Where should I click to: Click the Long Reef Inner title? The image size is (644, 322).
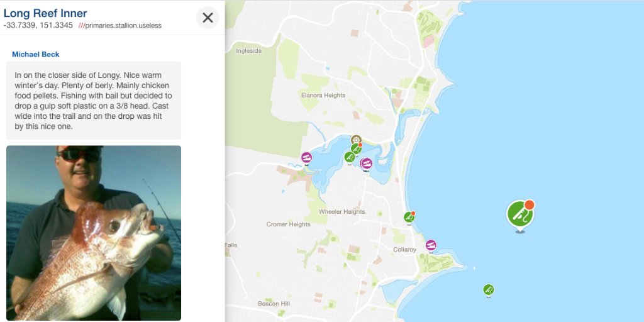(45, 13)
